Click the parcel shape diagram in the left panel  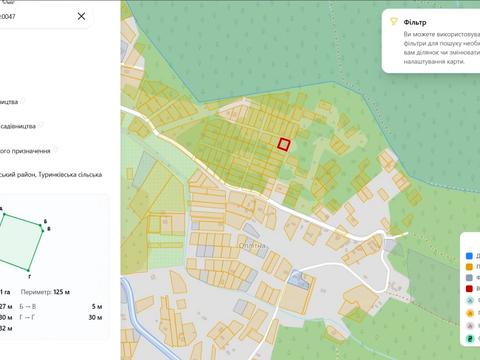(21, 242)
